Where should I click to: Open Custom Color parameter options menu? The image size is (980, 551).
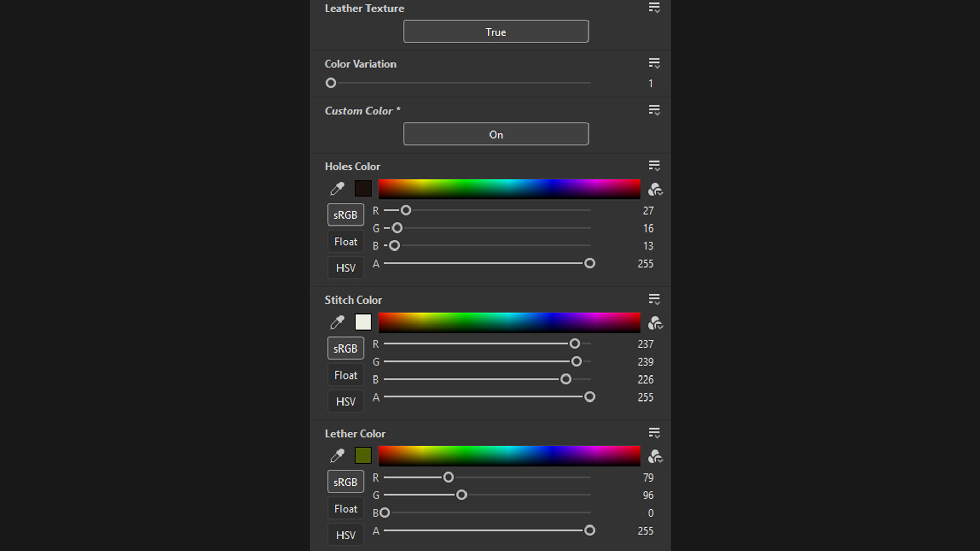(x=654, y=110)
